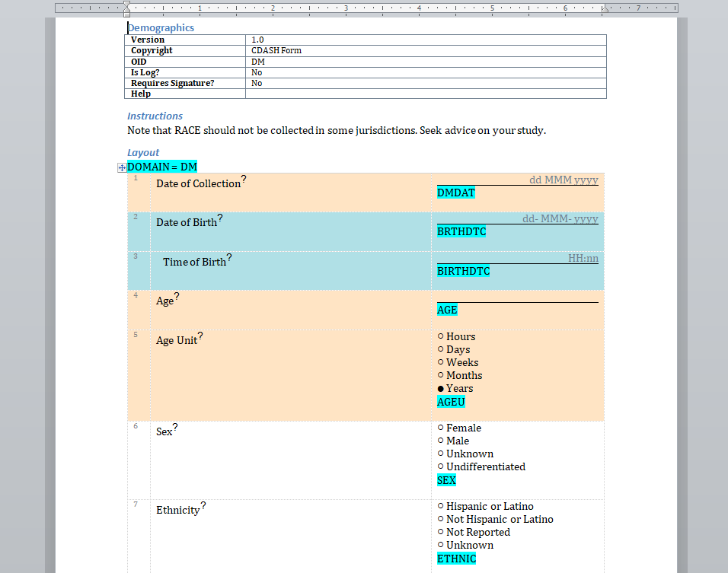728x573 pixels.
Task: Click the BRTHDTC highlighted variable name
Action: point(461,231)
